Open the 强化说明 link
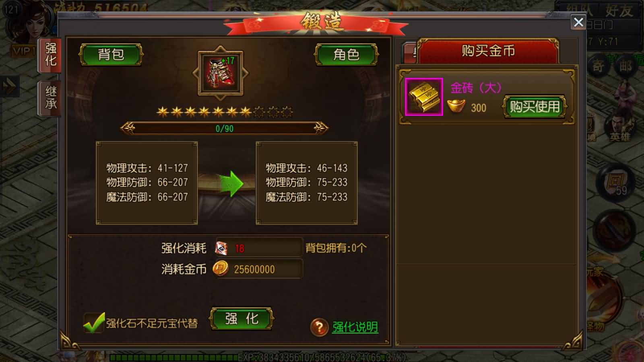The width and height of the screenshot is (644, 362). [x=355, y=327]
